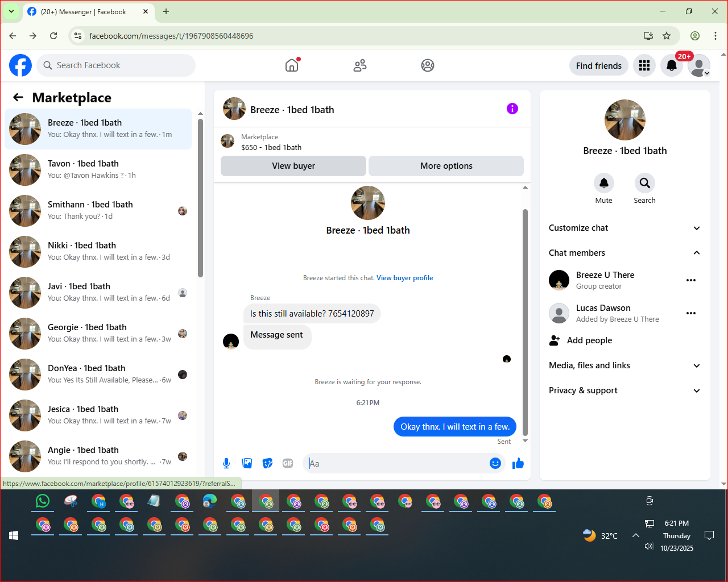728x582 pixels.
Task: Select Breeze · 1bed 1bath conversation in list
Action: 98,129
